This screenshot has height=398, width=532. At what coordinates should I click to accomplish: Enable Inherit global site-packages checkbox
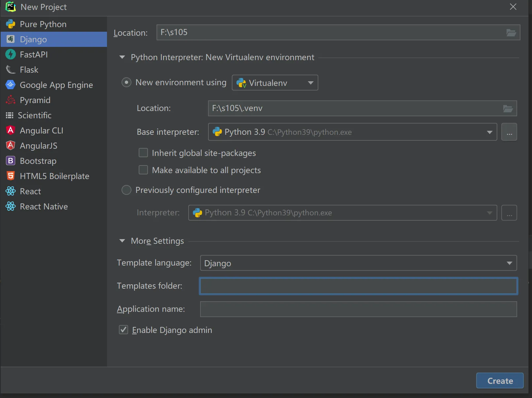click(143, 153)
